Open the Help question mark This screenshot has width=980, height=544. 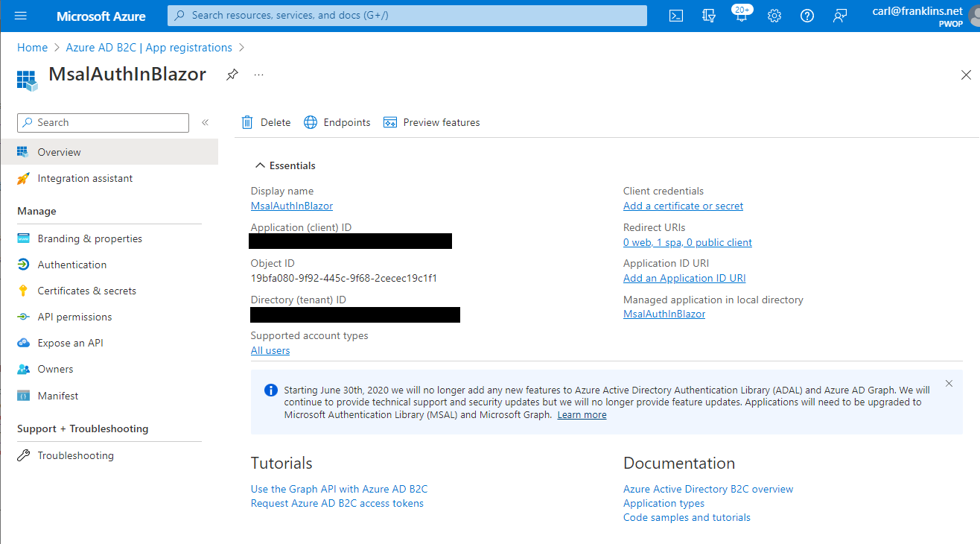pyautogui.click(x=807, y=16)
